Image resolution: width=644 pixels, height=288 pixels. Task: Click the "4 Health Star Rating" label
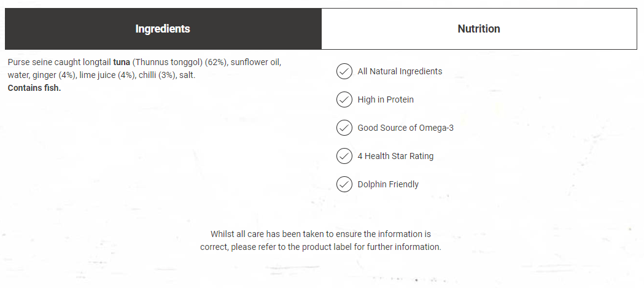(x=395, y=156)
